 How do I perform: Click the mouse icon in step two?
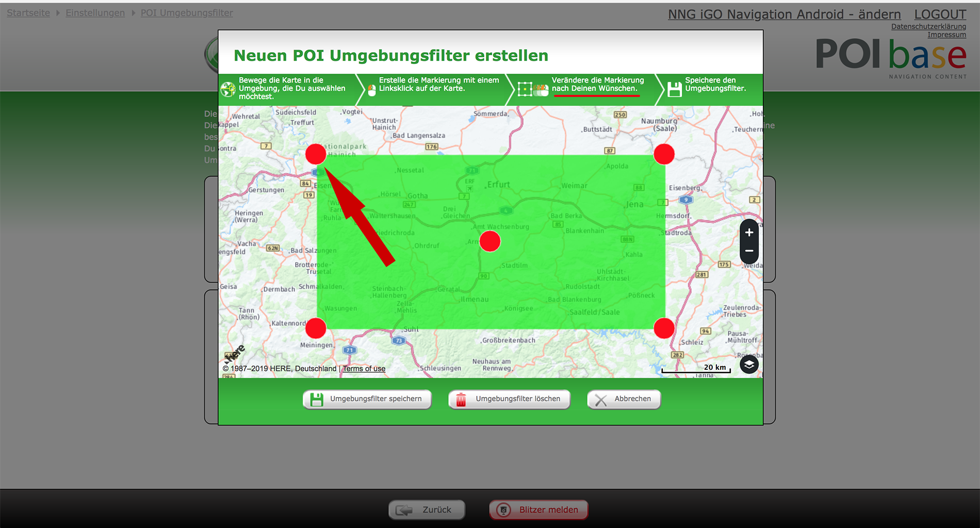[372, 90]
